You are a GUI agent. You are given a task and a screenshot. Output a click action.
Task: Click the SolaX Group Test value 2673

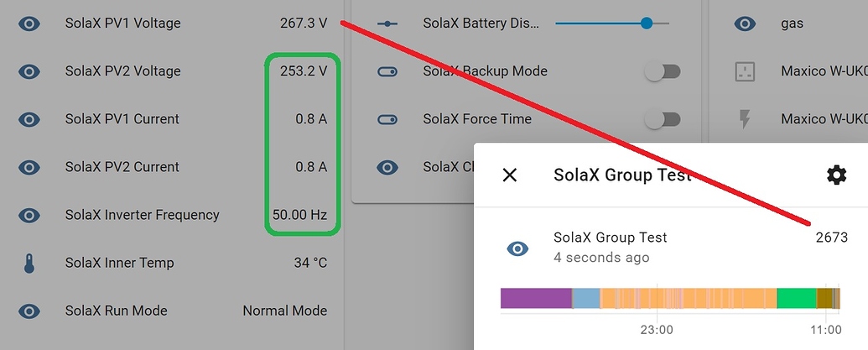tap(831, 238)
